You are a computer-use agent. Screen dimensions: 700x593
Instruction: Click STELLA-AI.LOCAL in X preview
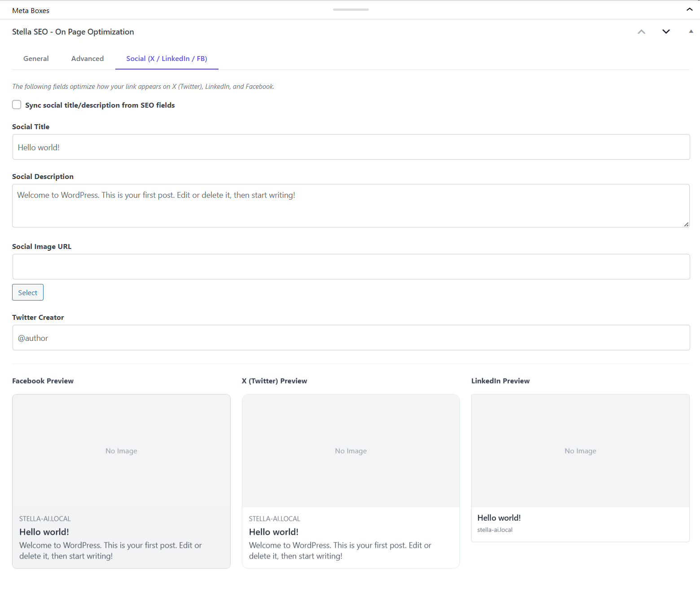275,519
